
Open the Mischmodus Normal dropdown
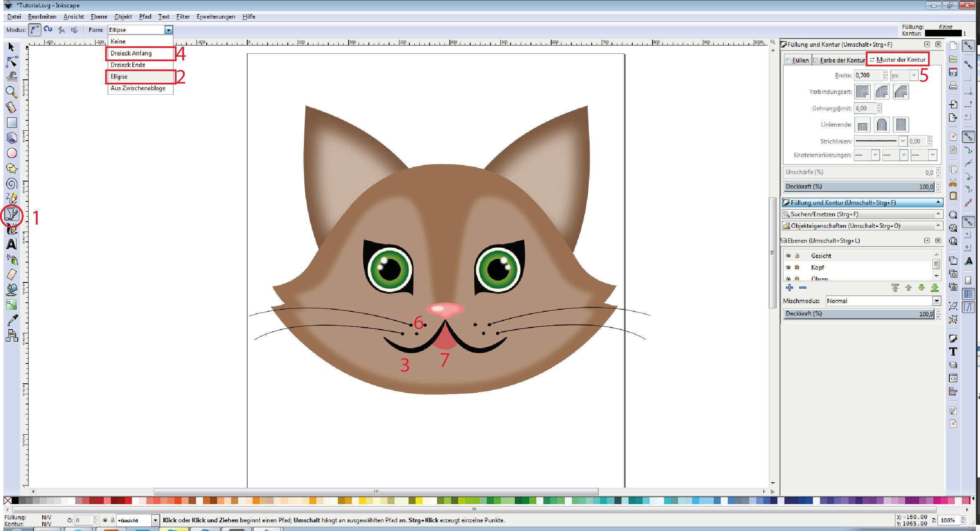click(937, 301)
